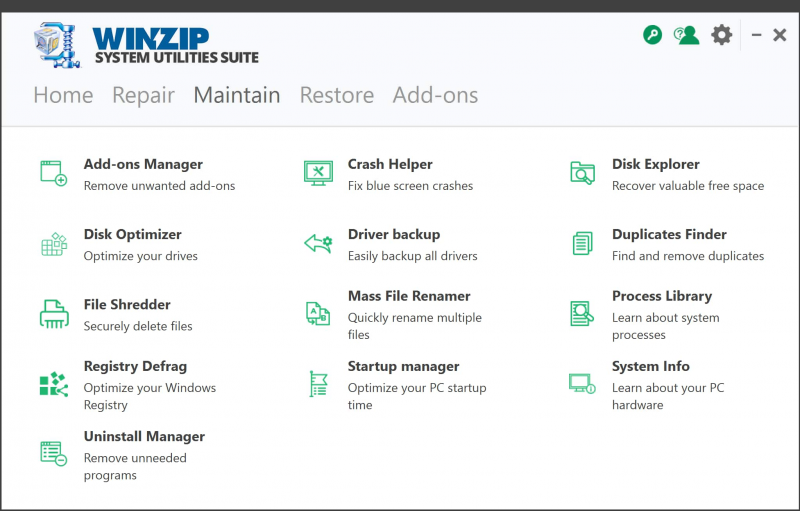Switch to the Home tab
800x511 pixels.
click(63, 95)
